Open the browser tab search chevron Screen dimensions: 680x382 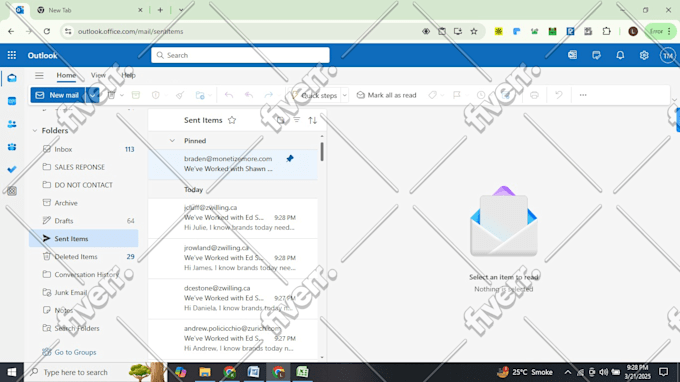pyautogui.click(x=181, y=10)
